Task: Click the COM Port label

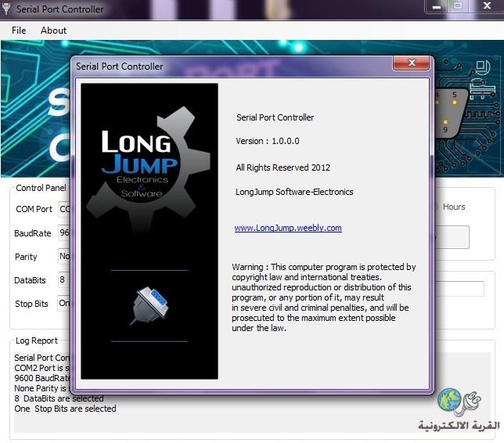Action: coord(34,209)
